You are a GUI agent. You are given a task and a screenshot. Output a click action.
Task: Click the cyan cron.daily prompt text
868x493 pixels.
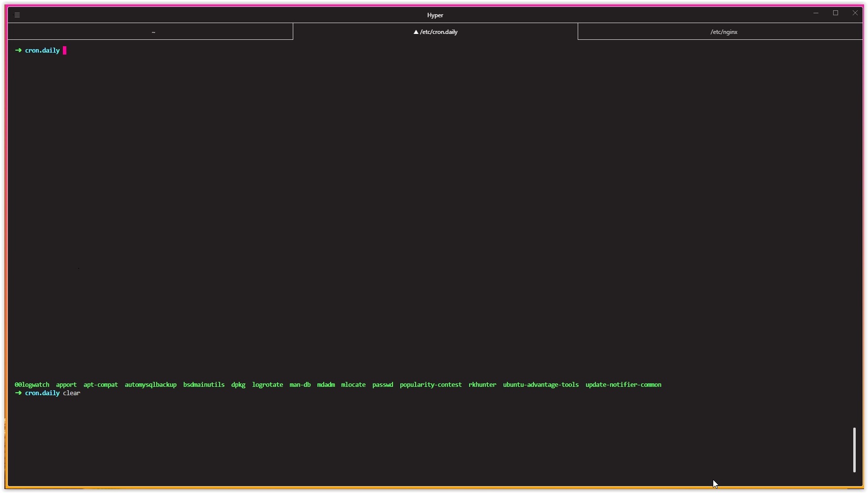[x=42, y=393]
